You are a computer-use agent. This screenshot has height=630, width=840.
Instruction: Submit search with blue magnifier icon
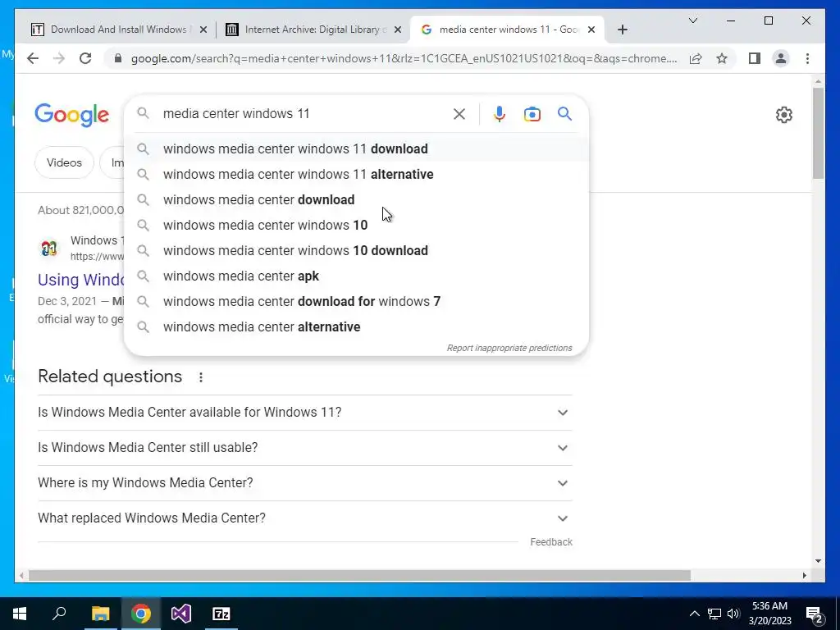564,113
